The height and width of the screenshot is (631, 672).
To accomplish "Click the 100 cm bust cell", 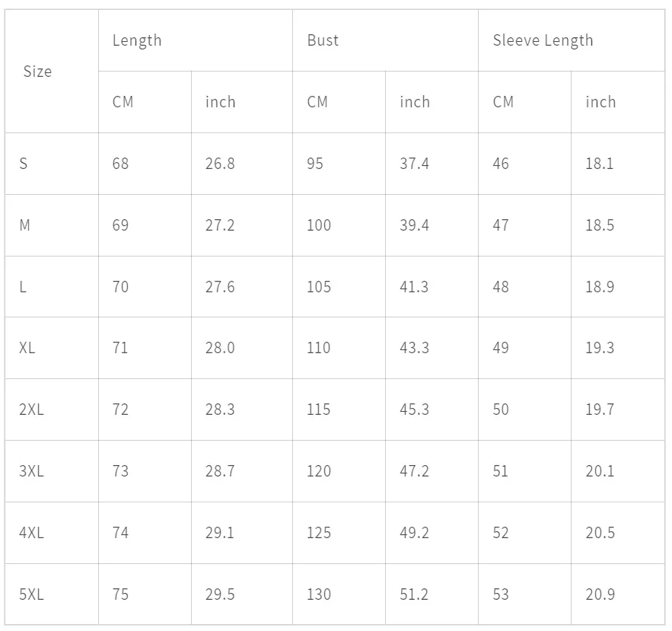I will [319, 225].
